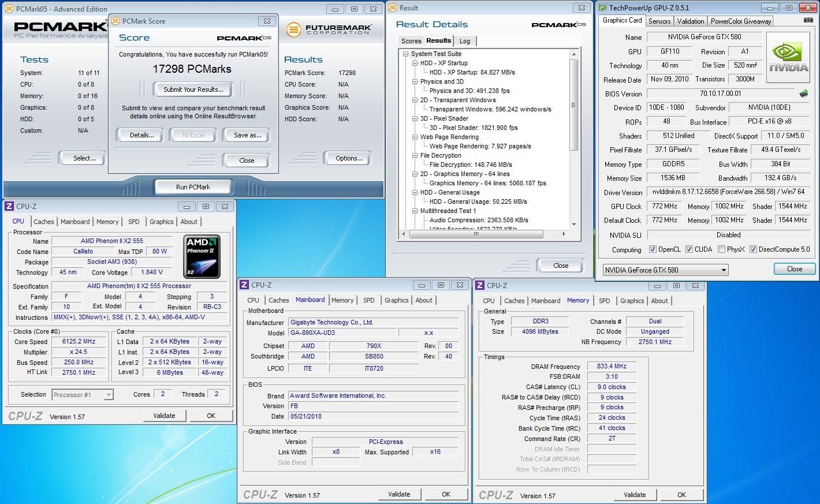Screen dimensions: 820x504
Task: Click the Run PCMark button
Action: [x=193, y=187]
